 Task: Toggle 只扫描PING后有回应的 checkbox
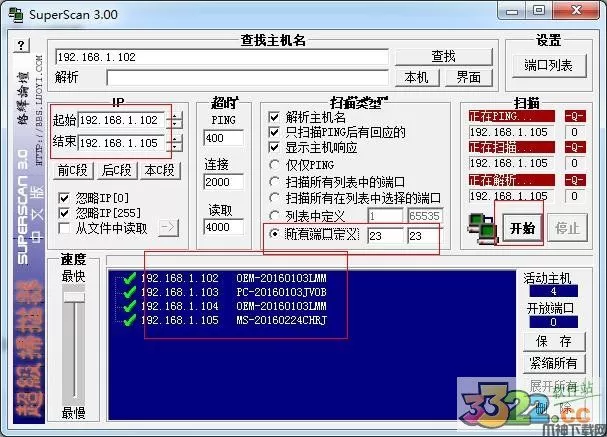coord(274,132)
